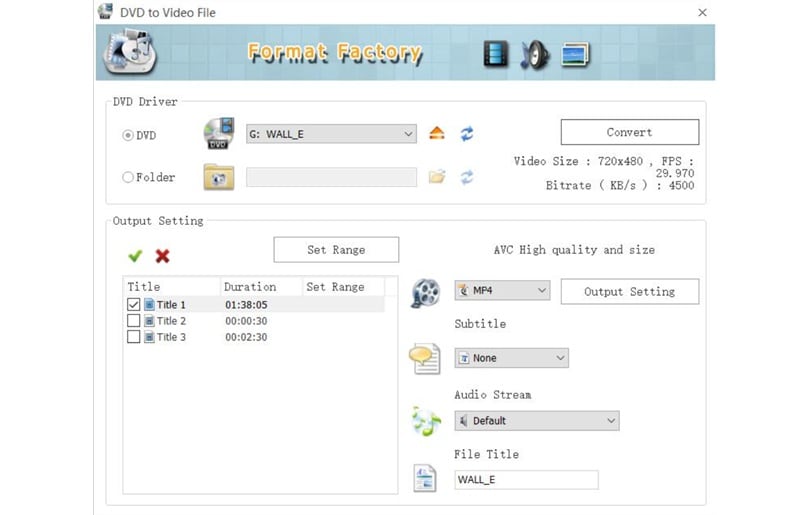This screenshot has width=800, height=515.
Task: Select duration 01:38:05 of Title 1
Action: coord(246,305)
